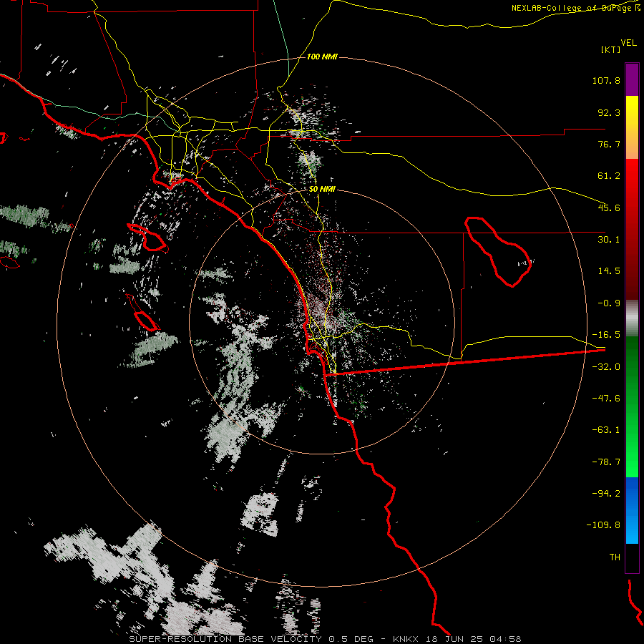
Task: Click the VEL legend title
Action: (628, 43)
